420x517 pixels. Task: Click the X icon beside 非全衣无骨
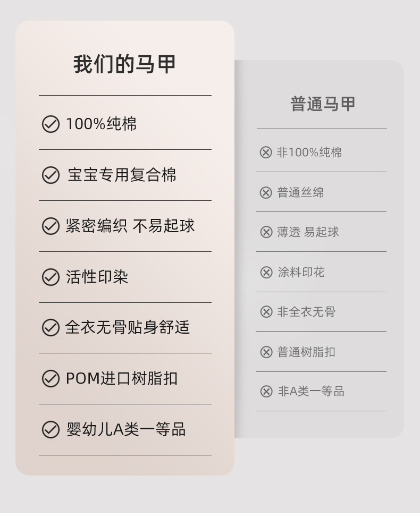point(266,312)
